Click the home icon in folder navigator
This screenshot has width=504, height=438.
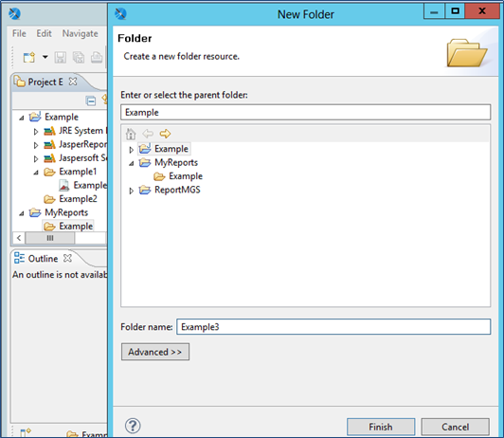click(x=131, y=134)
